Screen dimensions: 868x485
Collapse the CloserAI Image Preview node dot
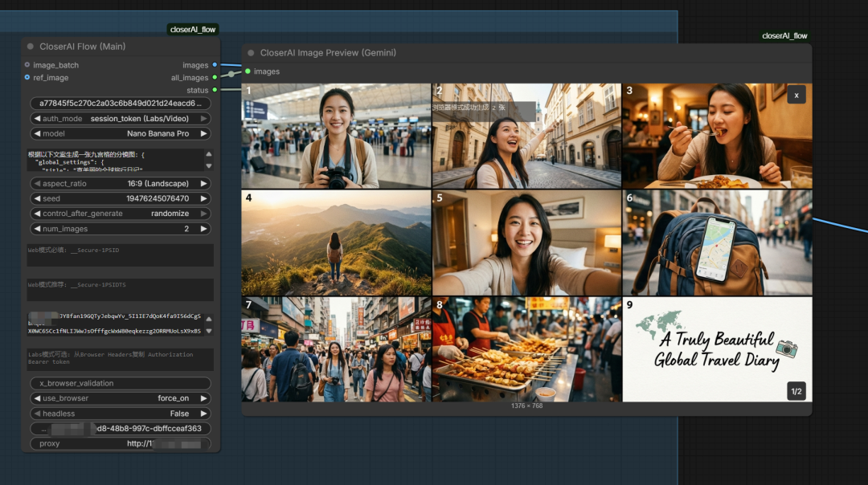pyautogui.click(x=251, y=52)
